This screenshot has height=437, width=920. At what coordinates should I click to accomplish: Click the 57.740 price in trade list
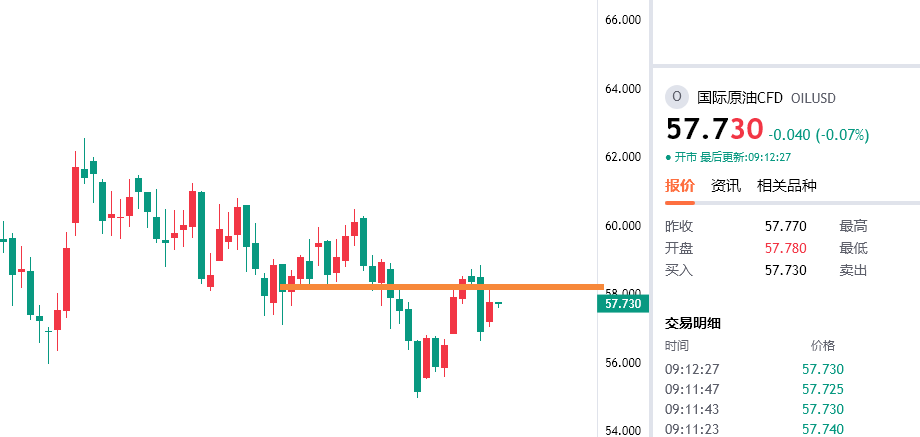(823, 429)
